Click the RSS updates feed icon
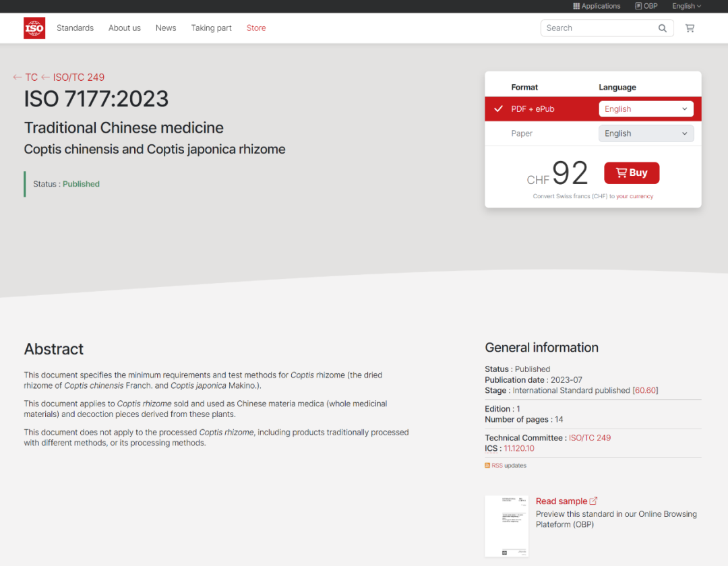The width and height of the screenshot is (728, 566). tap(487, 466)
